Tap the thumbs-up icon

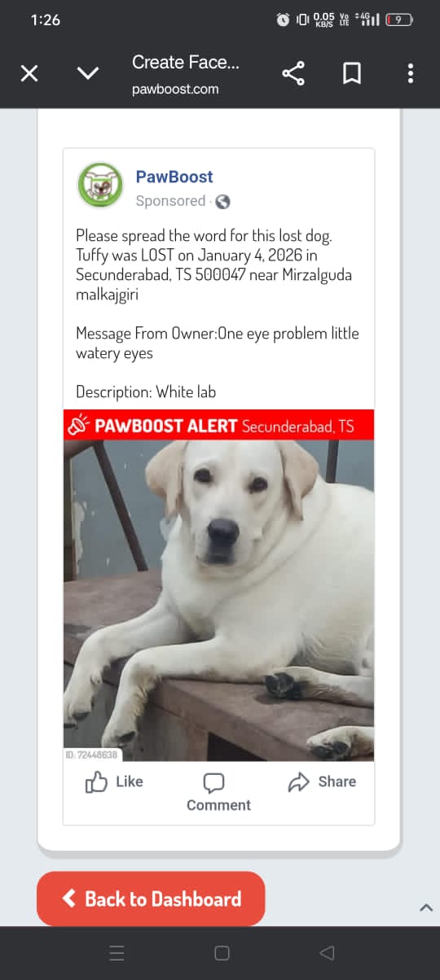96,782
